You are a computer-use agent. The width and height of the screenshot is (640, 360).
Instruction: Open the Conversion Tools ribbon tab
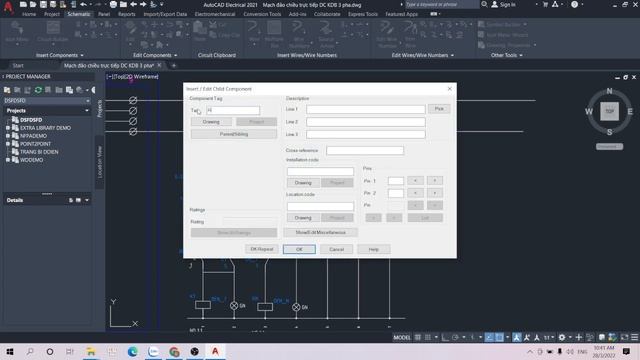click(262, 14)
